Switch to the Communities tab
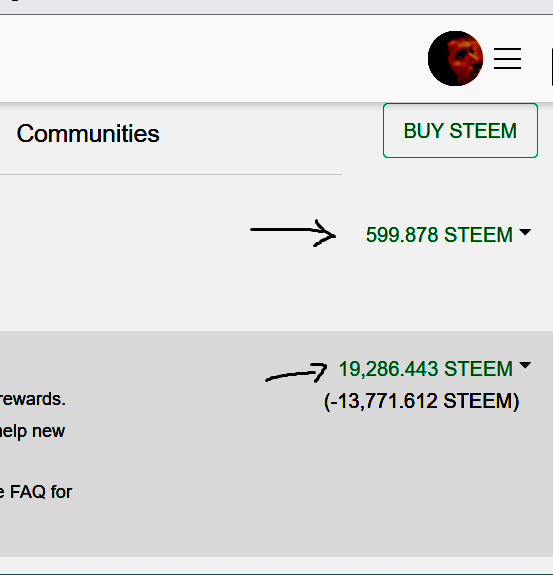 88,133
